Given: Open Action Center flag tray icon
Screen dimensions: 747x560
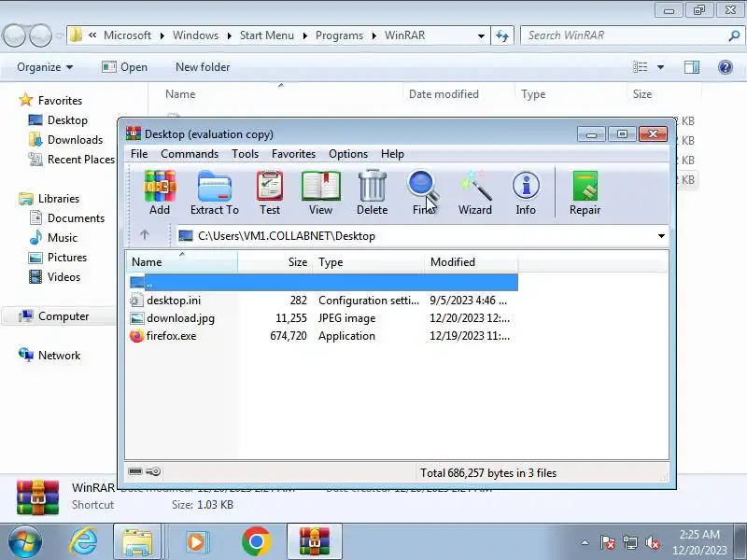Looking at the screenshot, I should point(607,542).
